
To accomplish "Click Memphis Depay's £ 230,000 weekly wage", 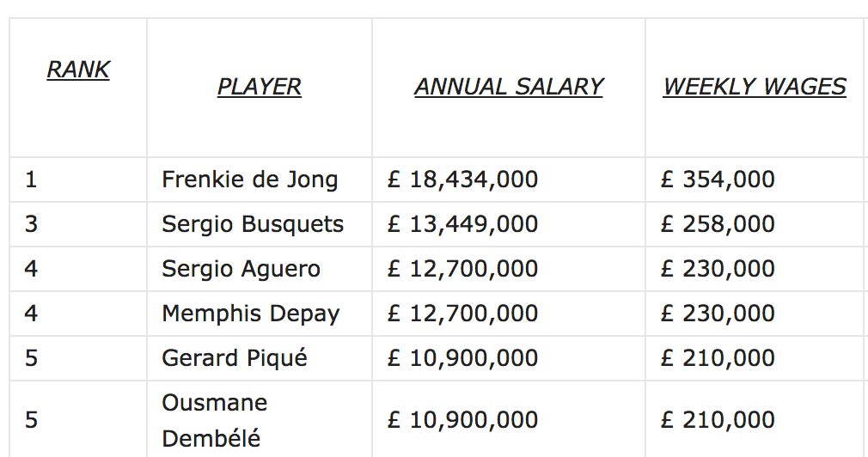I will [x=718, y=314].
